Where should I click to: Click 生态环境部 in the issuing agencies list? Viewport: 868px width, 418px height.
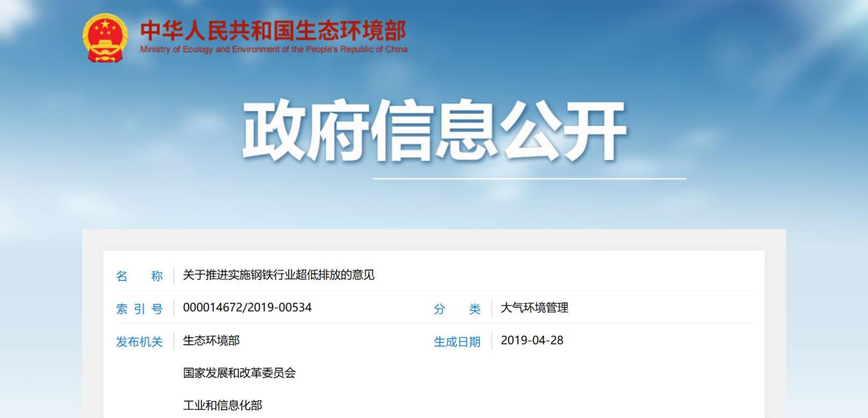pyautogui.click(x=211, y=341)
